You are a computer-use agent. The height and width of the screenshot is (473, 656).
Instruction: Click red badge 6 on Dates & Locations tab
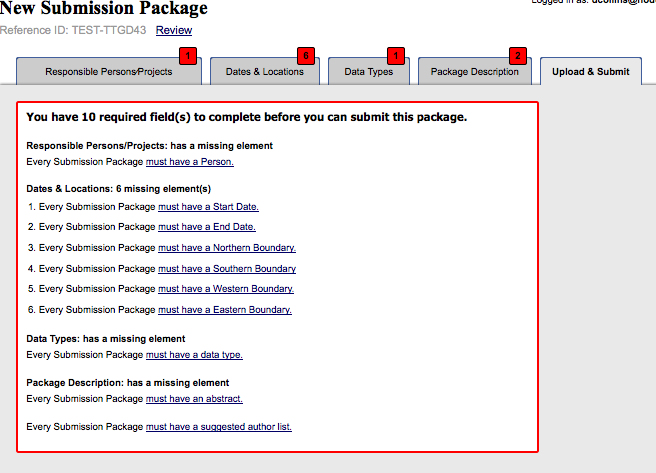pyautogui.click(x=306, y=56)
